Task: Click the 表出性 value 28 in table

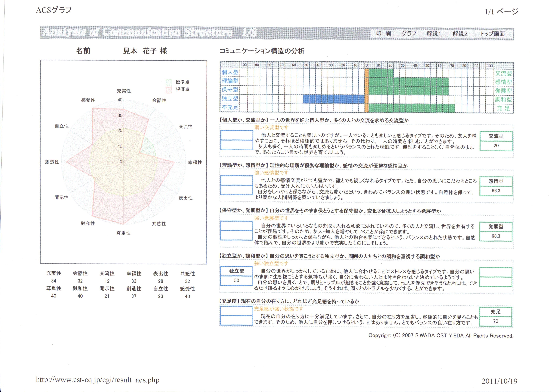Action: point(161,281)
